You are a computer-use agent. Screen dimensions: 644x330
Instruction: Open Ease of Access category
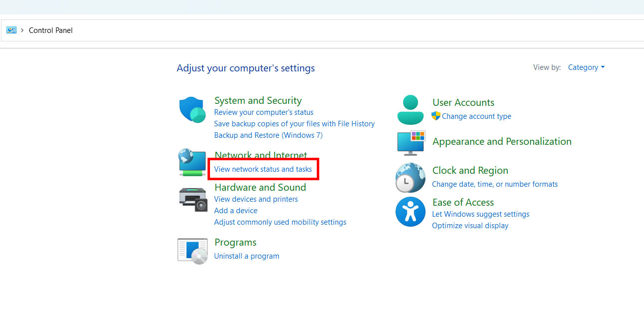coord(463,202)
